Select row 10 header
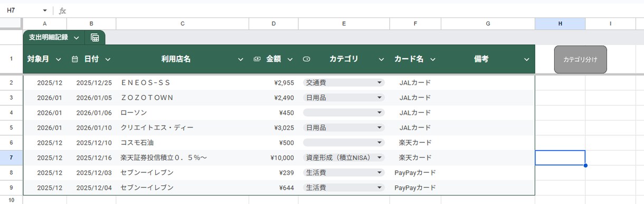 click(11, 200)
